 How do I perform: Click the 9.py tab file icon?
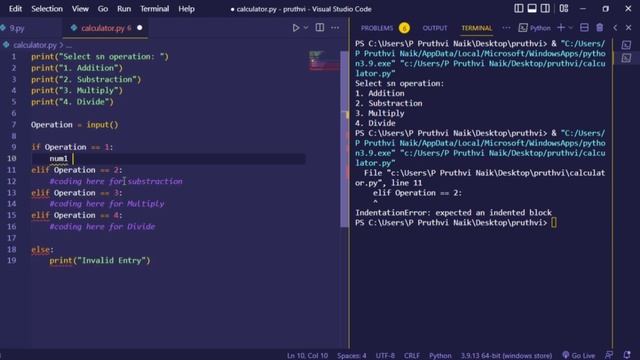pos(3,28)
